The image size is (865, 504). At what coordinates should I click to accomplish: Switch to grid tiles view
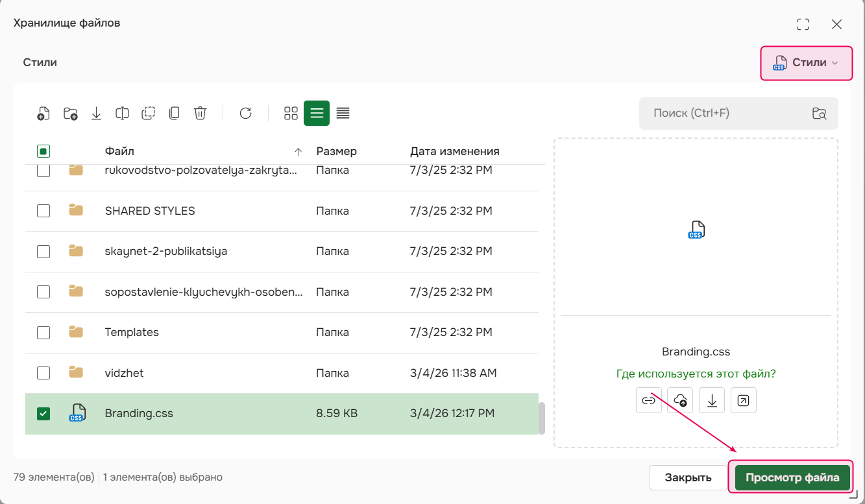(x=291, y=114)
